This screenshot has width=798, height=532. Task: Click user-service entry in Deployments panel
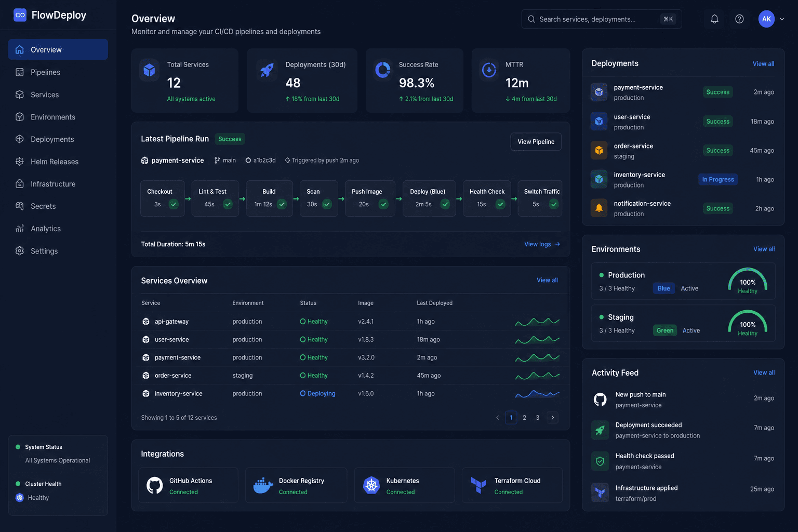point(683,122)
